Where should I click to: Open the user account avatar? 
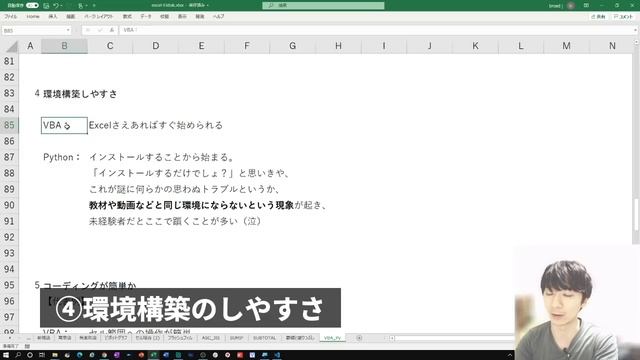point(571,5)
